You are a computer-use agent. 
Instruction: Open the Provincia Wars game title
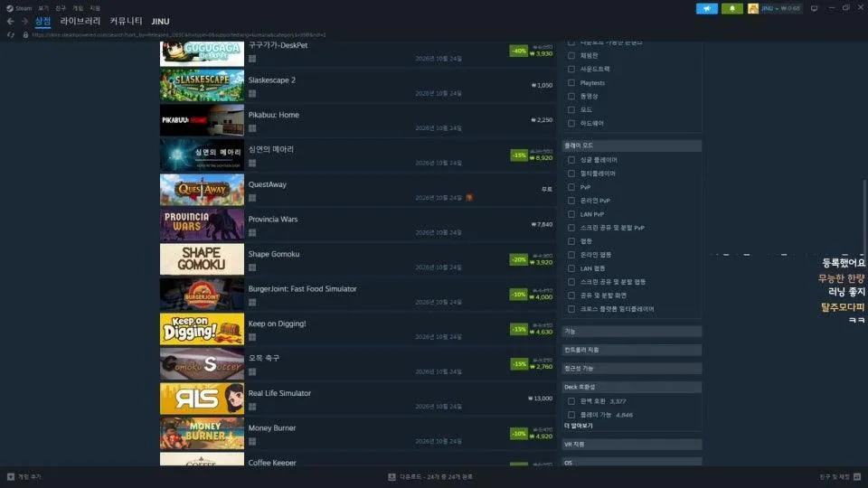pos(273,219)
